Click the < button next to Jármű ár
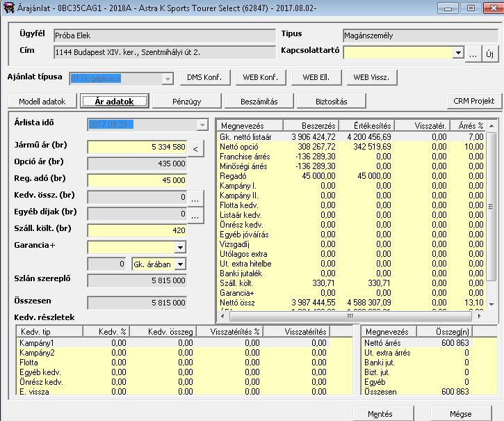 [x=195, y=149]
